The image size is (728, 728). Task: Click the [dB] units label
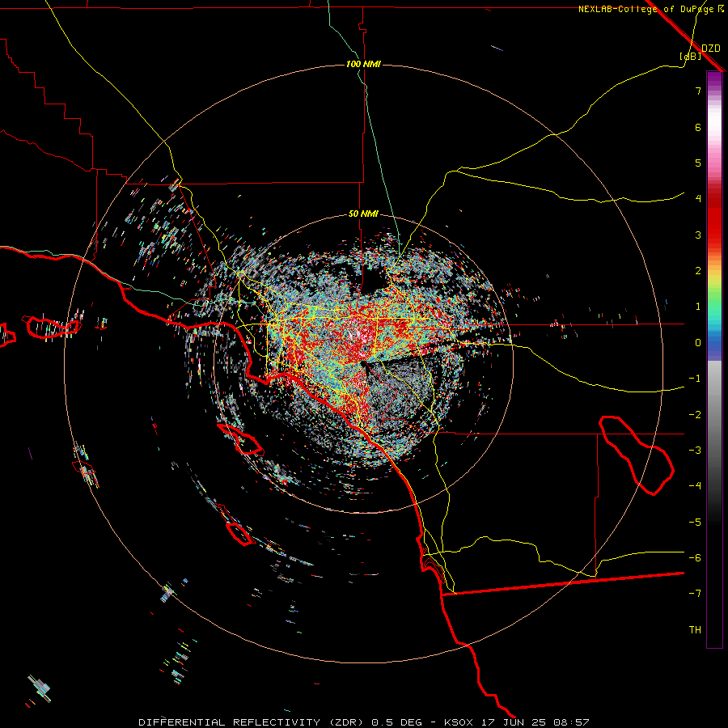tap(691, 56)
